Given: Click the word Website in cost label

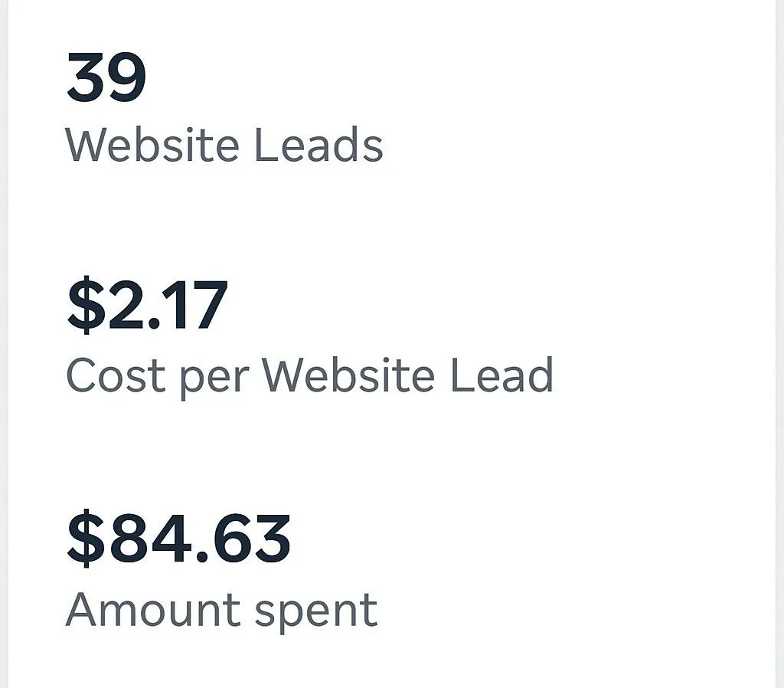Looking at the screenshot, I should [348, 375].
